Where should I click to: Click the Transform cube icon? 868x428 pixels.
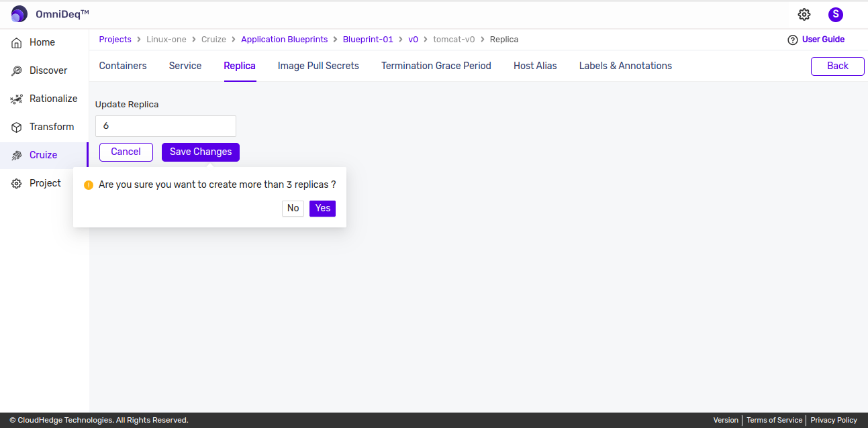[x=17, y=127]
